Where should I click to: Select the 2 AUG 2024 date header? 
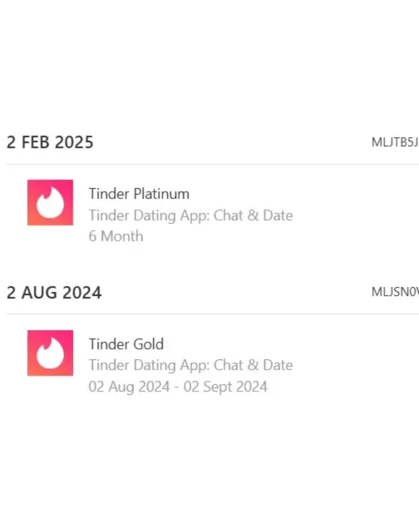click(54, 293)
